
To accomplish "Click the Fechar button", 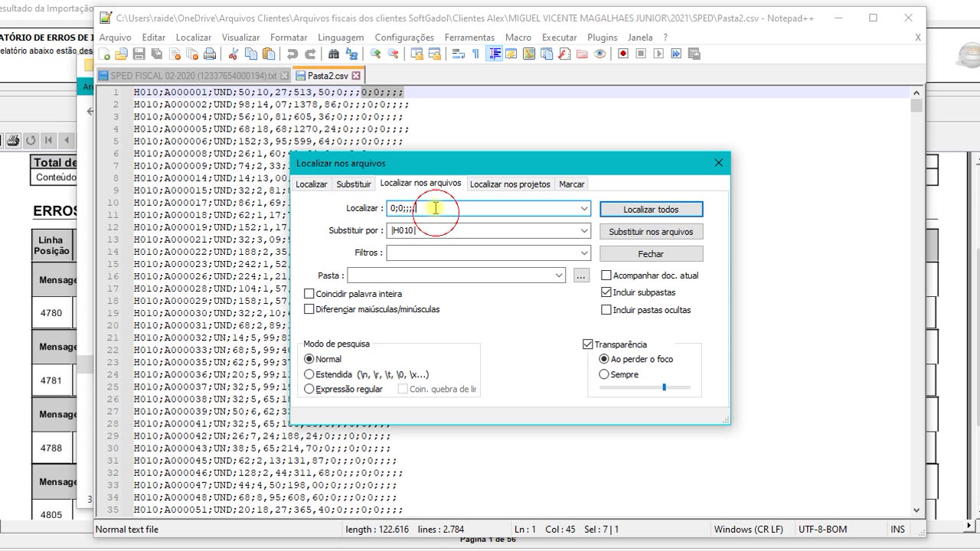I will tap(651, 253).
